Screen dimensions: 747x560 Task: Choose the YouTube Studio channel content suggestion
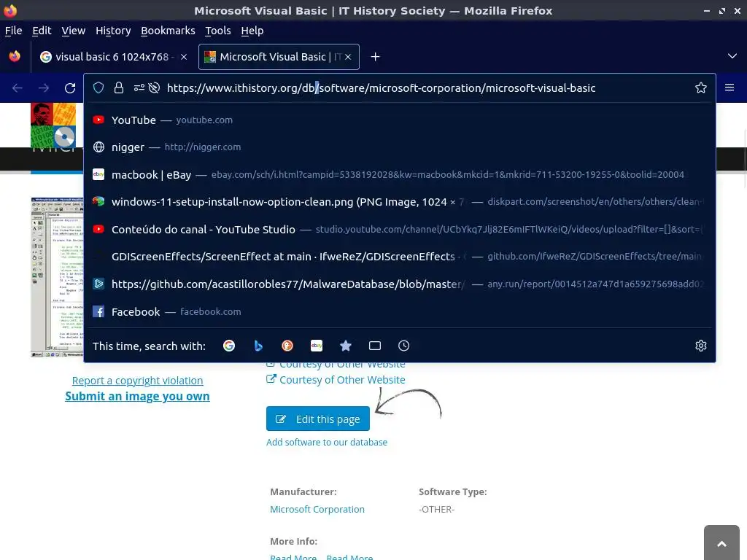[x=399, y=230]
